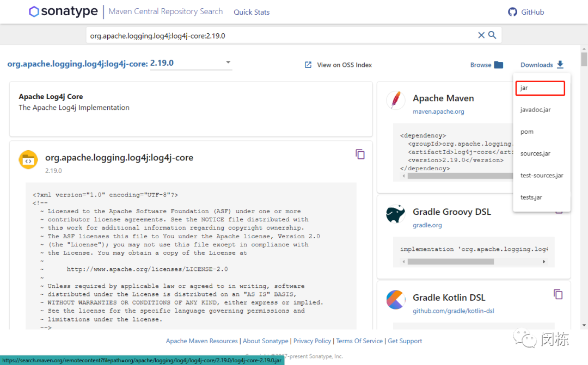Click the page scrollbar down arrow
Image resolution: width=588 pixels, height=365 pixels.
[584, 326]
